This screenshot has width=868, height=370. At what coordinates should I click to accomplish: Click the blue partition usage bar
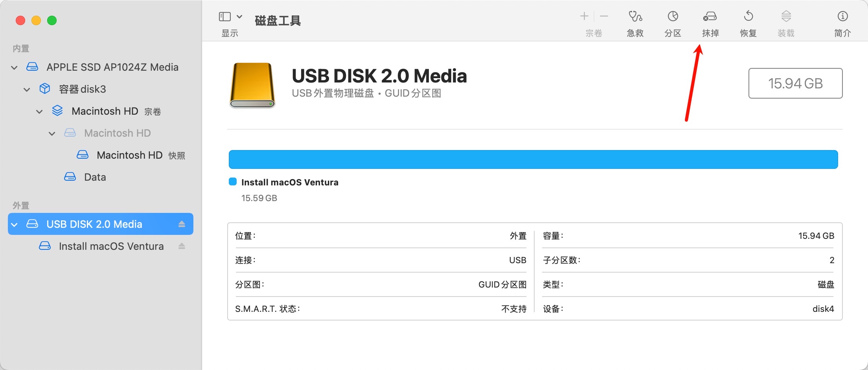click(x=533, y=159)
